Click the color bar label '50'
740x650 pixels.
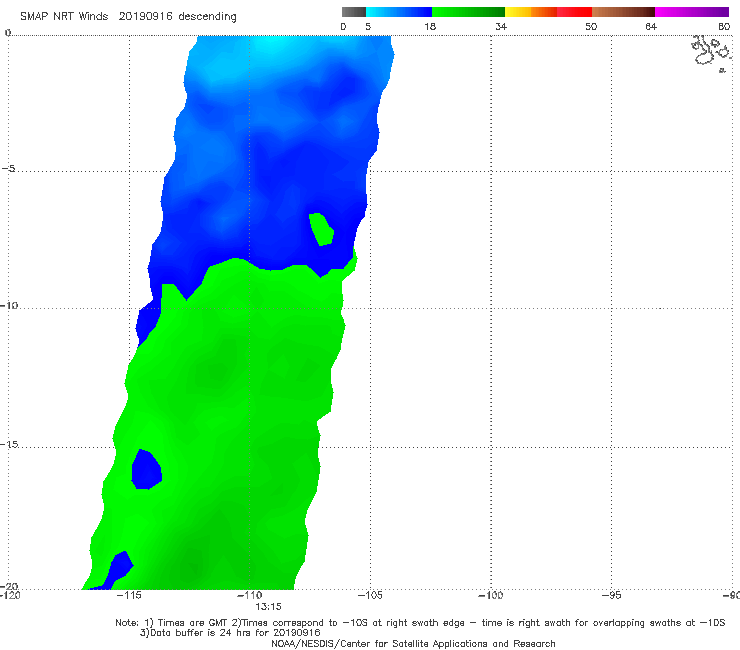click(591, 26)
